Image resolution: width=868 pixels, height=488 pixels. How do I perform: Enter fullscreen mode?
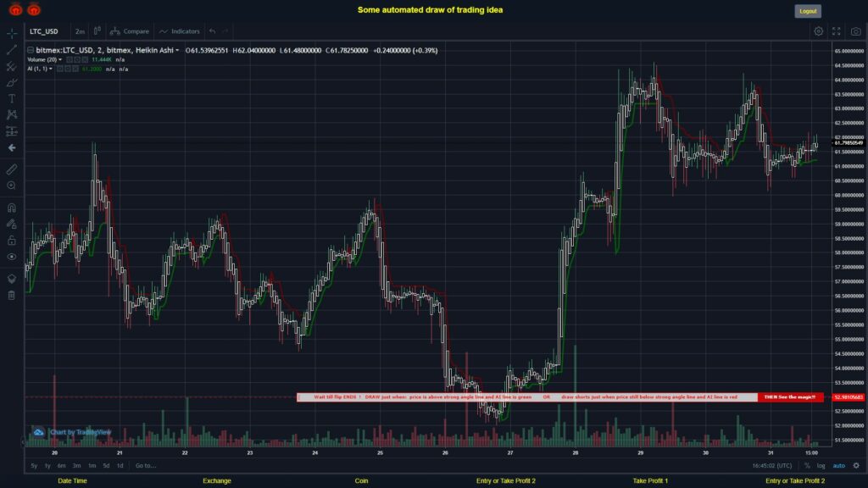pyautogui.click(x=837, y=31)
